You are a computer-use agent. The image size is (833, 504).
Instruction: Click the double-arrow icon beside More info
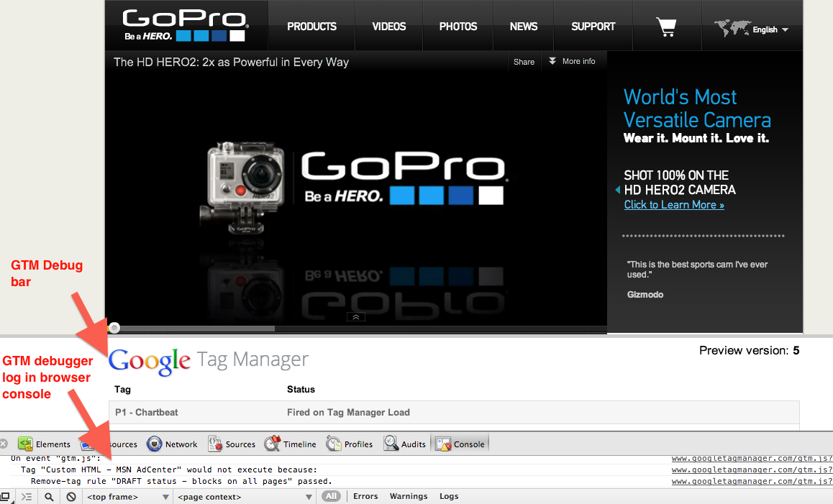[552, 61]
